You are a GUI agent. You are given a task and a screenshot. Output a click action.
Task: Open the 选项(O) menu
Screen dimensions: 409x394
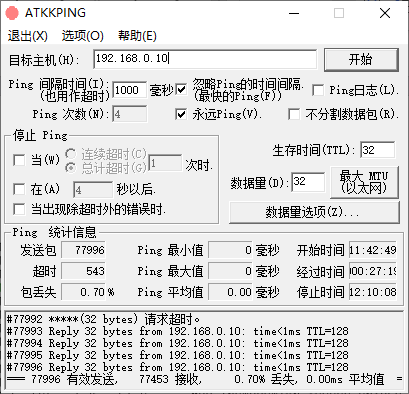click(x=82, y=36)
